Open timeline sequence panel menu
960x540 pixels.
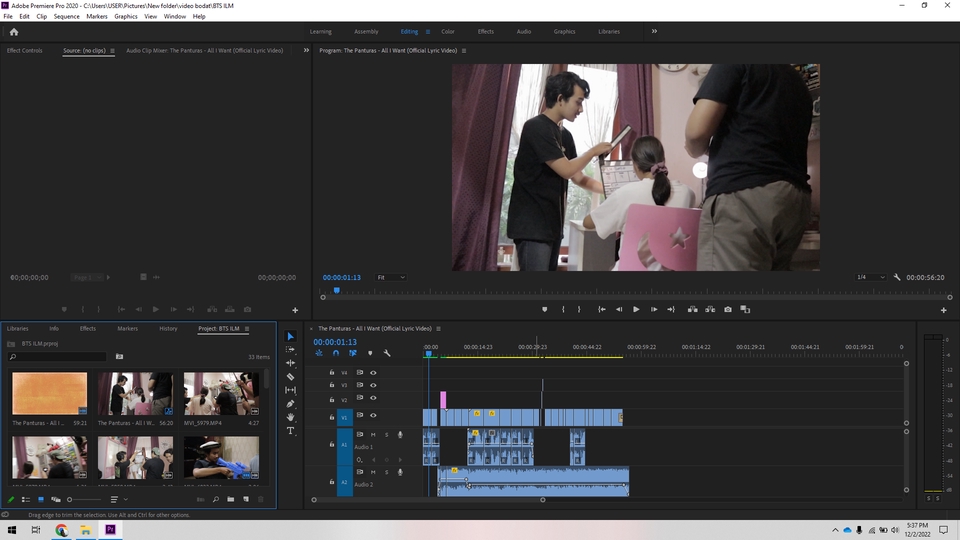pyautogui.click(x=438, y=329)
